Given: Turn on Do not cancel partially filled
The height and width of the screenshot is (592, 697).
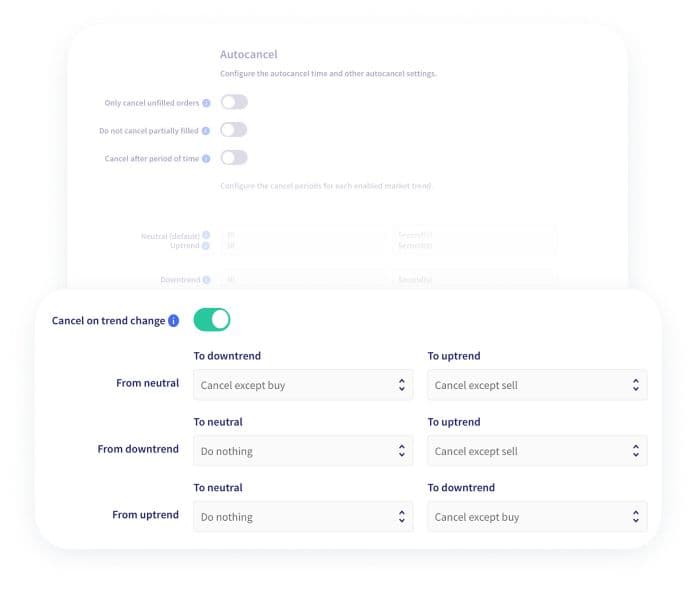Looking at the screenshot, I should click(233, 130).
